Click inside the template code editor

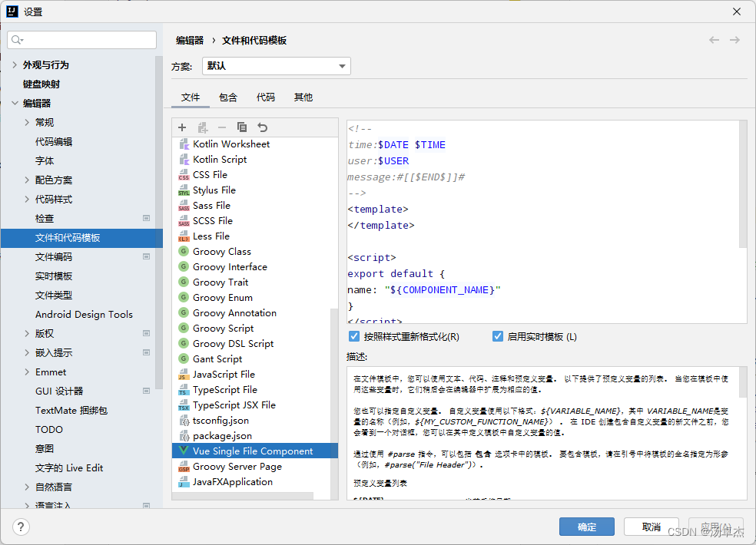543,222
